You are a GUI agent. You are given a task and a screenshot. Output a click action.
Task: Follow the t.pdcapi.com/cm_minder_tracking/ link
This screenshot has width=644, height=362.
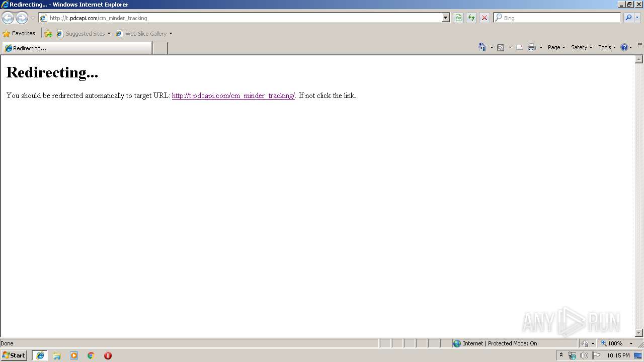(x=233, y=96)
